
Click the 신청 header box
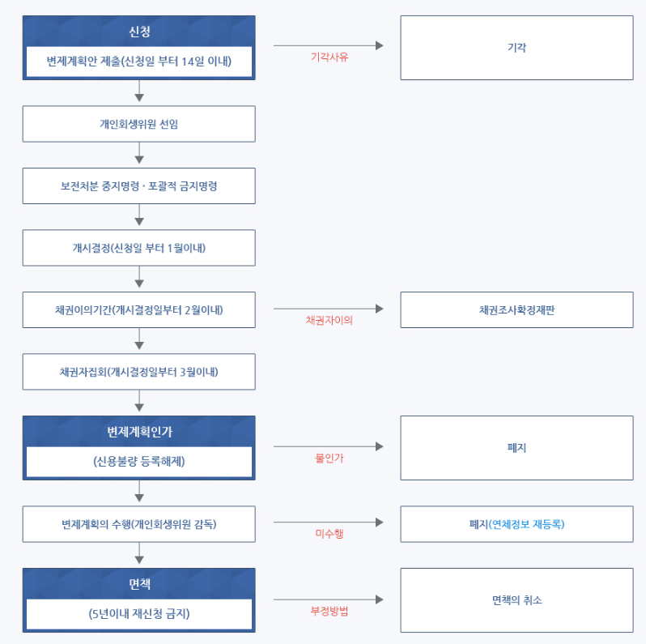pos(139,32)
